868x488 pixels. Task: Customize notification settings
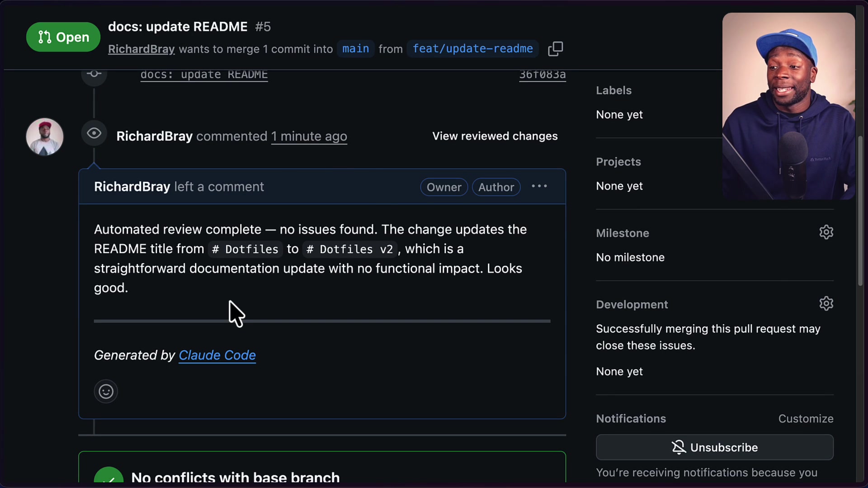(x=806, y=418)
